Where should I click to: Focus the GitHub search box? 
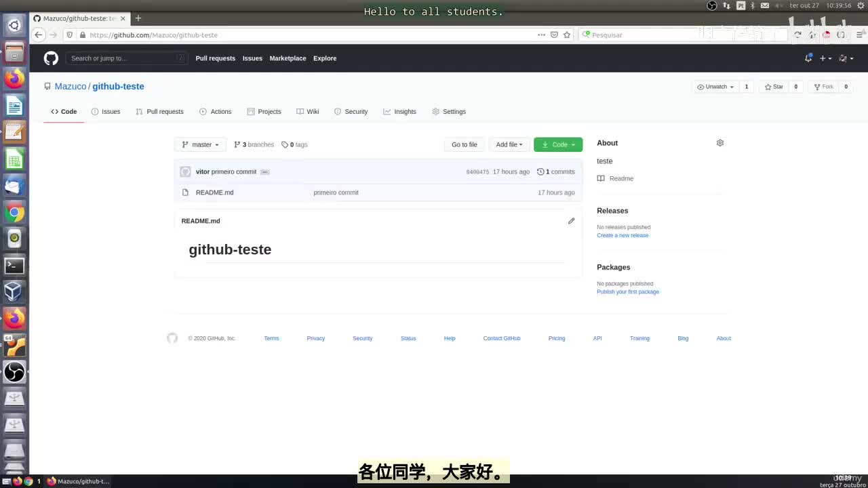click(x=126, y=58)
